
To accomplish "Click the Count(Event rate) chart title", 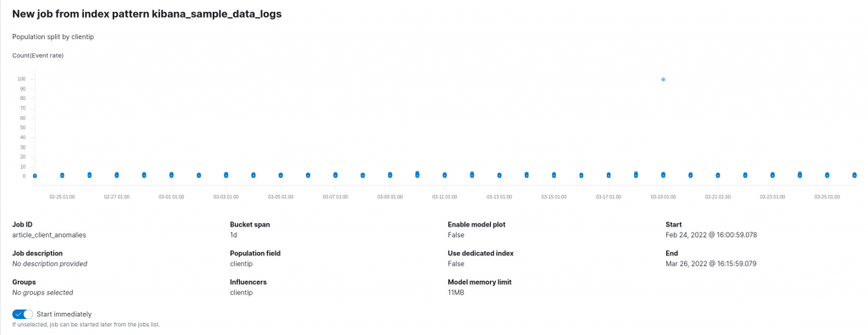I will tap(37, 55).
